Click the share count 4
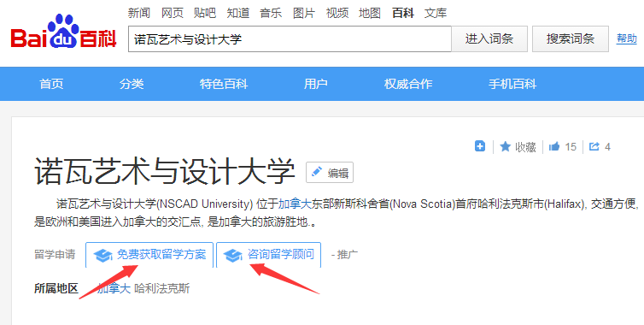644x325 pixels. [607, 147]
